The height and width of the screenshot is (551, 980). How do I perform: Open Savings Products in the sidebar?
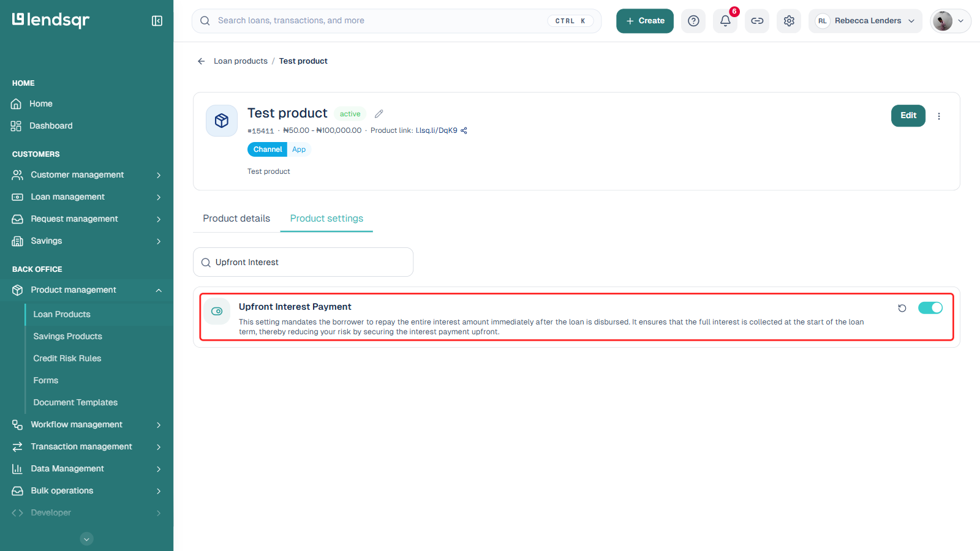pyautogui.click(x=68, y=337)
